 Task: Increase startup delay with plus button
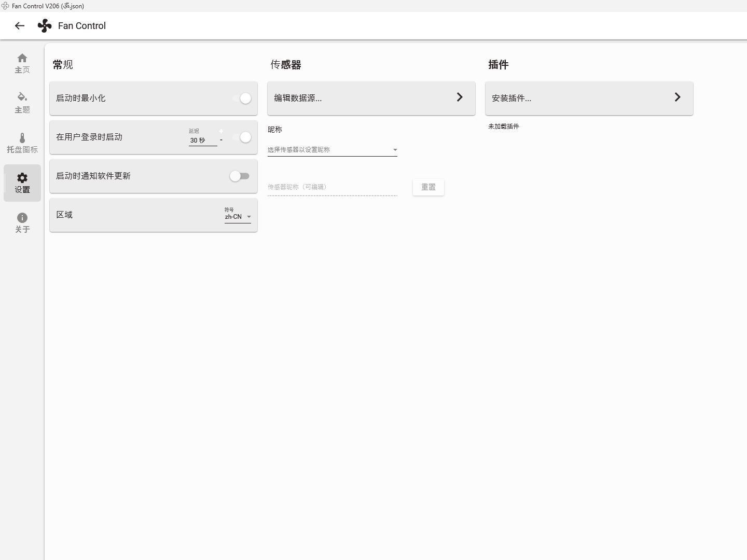click(x=221, y=131)
